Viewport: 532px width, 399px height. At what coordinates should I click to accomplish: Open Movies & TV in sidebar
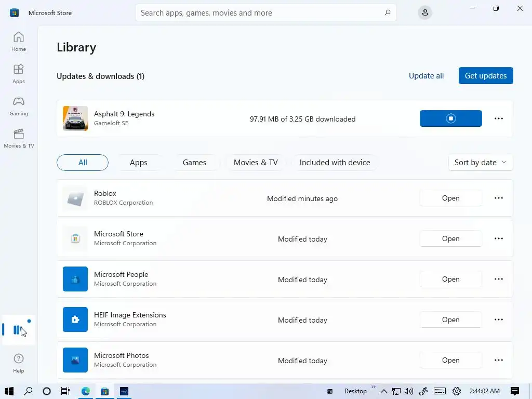pyautogui.click(x=19, y=138)
